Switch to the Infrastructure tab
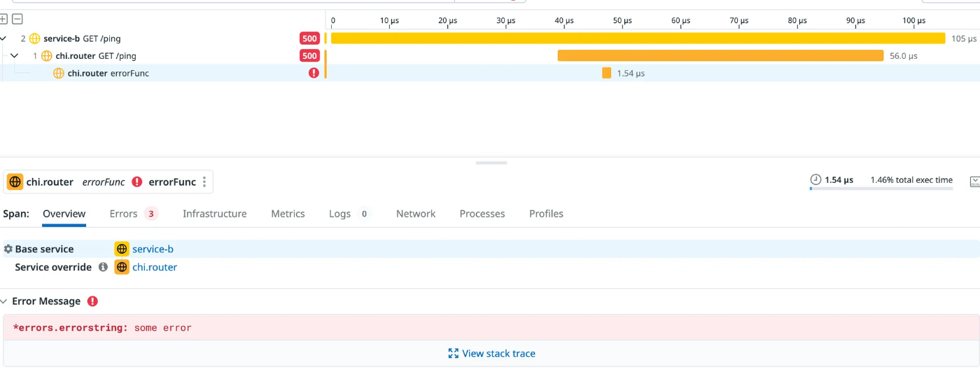The height and width of the screenshot is (368, 980). pyautogui.click(x=215, y=214)
